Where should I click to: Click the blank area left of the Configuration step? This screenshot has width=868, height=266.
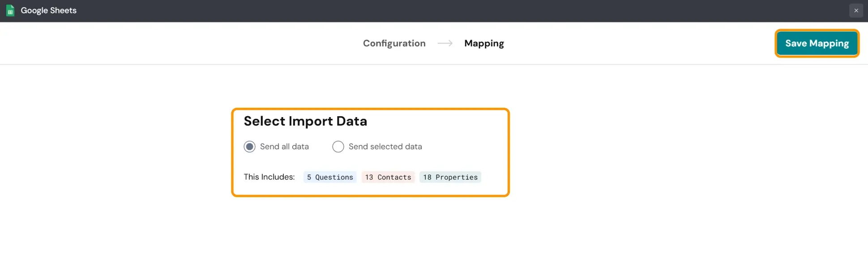pos(179,43)
